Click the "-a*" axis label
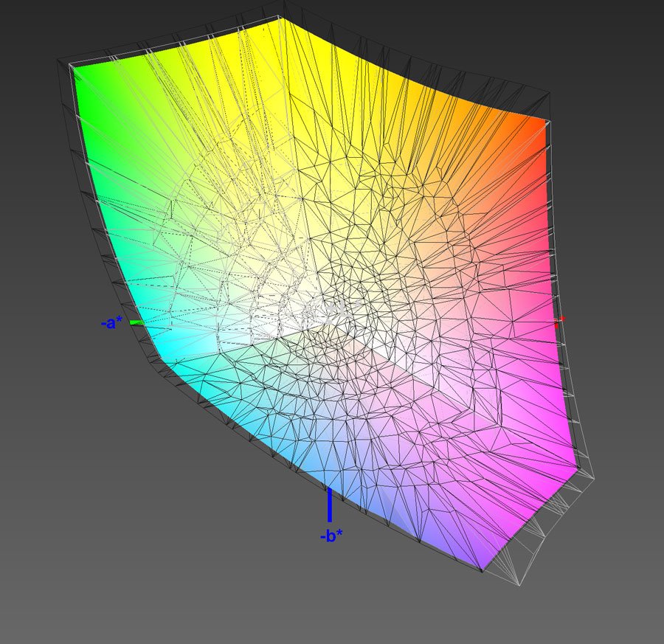 (x=111, y=323)
